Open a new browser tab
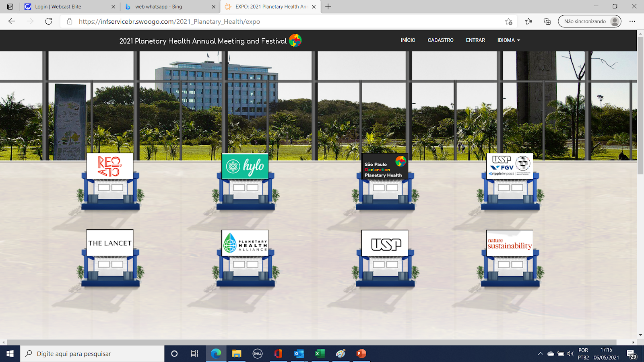The width and height of the screenshot is (644, 362). click(328, 6)
